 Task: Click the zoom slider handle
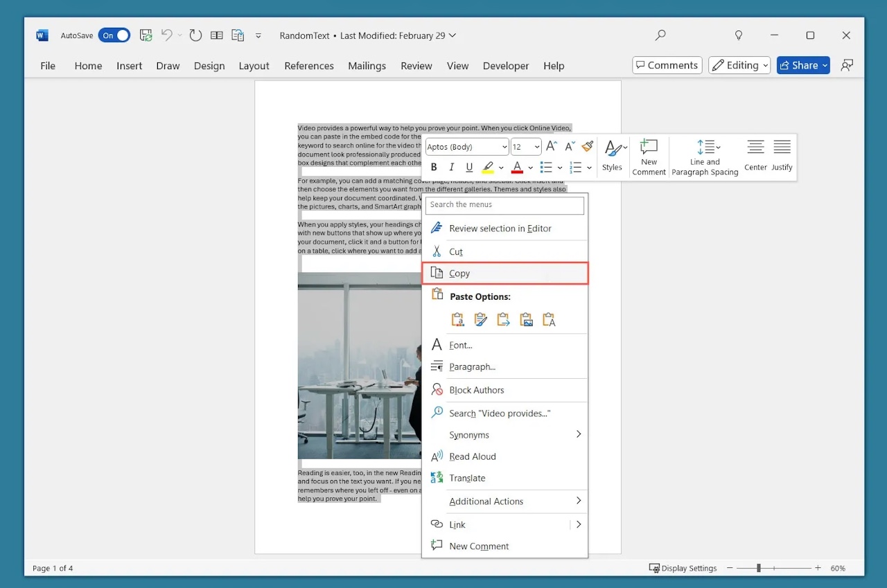click(759, 568)
